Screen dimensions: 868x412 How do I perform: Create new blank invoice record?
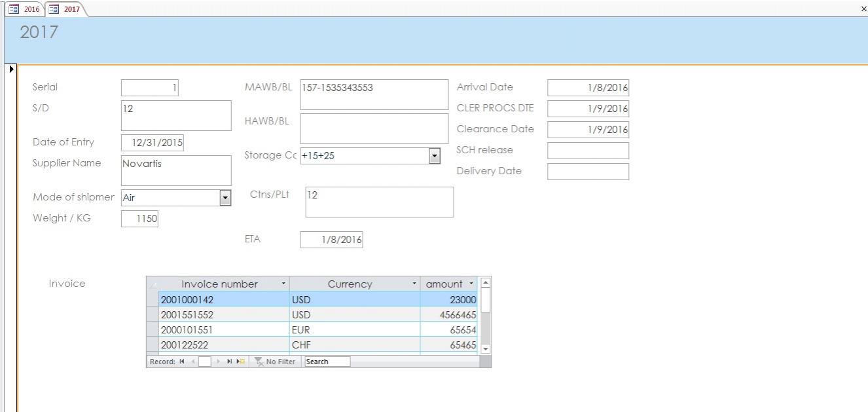(x=241, y=362)
